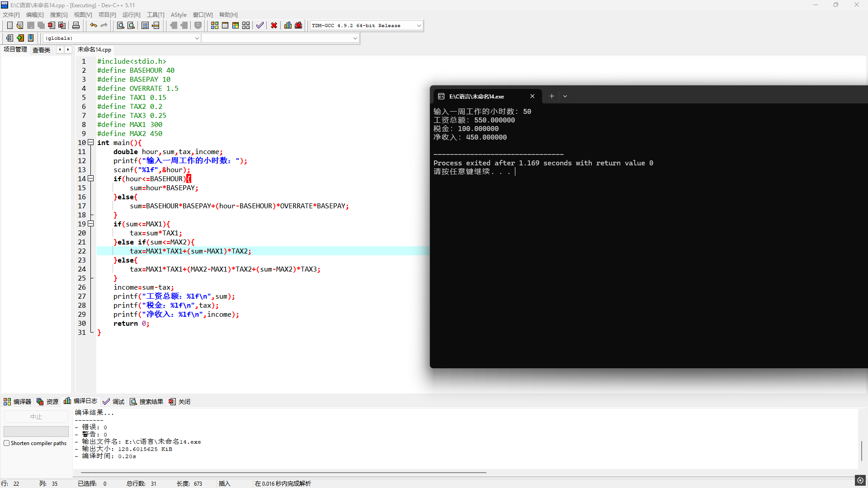Click the purple syntax check checkmark icon

(259, 26)
